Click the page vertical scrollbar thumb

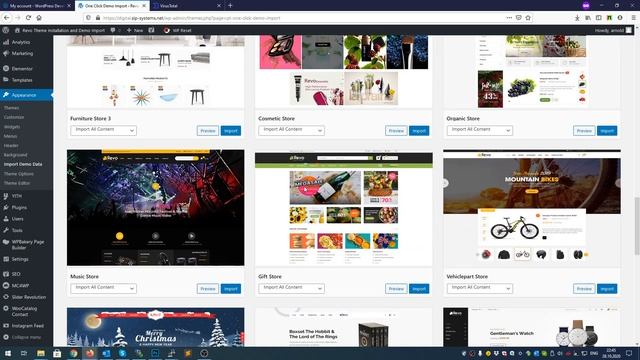click(x=636, y=226)
